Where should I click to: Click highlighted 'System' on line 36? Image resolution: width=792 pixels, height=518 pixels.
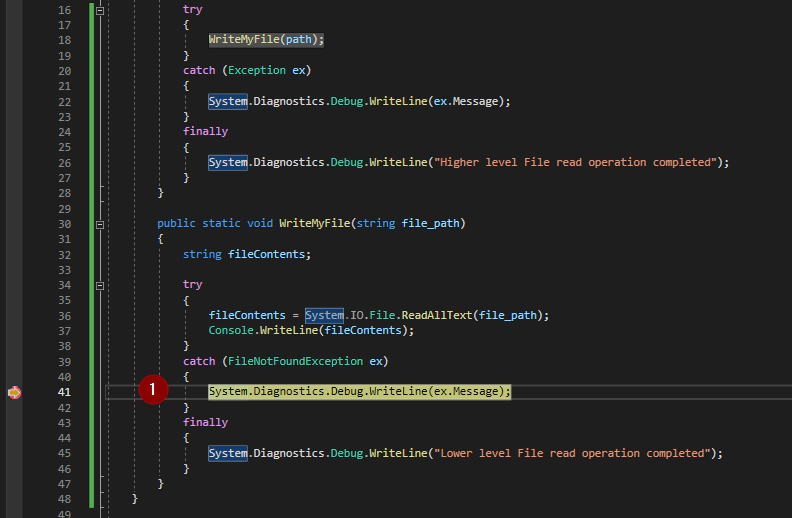(324, 315)
